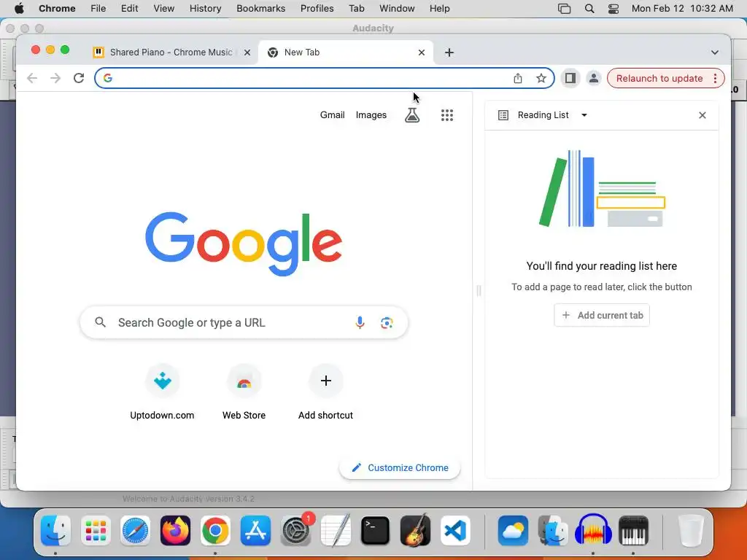Start voice search with microphone icon

(360, 322)
